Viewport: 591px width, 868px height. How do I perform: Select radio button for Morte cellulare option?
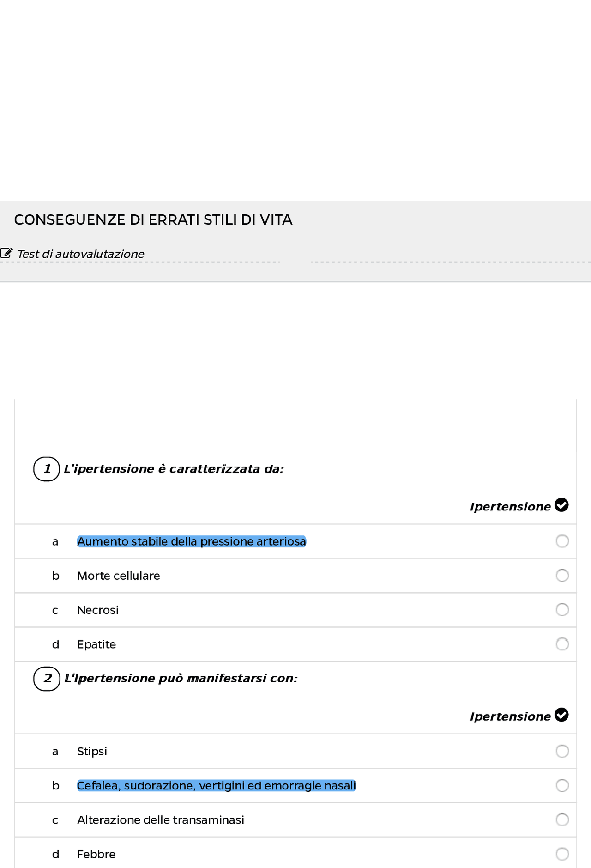[562, 575]
